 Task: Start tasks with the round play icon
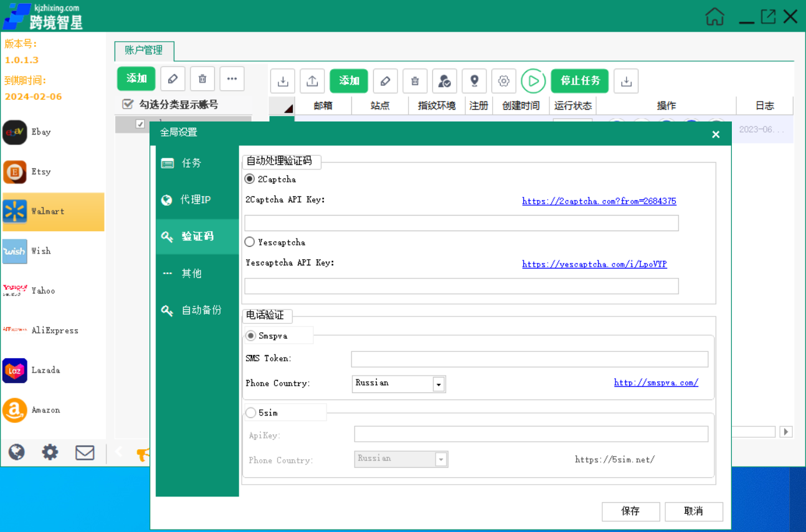coord(533,81)
